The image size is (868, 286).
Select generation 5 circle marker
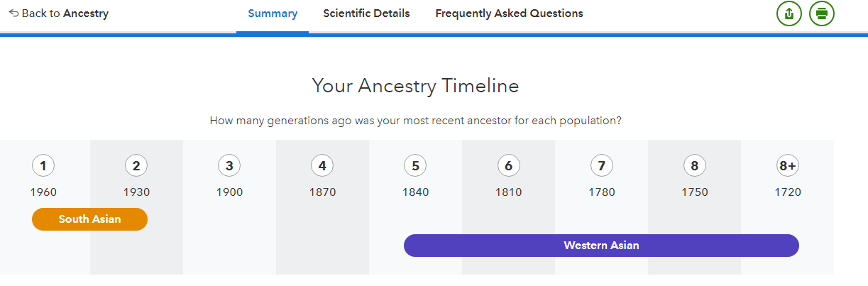click(x=415, y=166)
